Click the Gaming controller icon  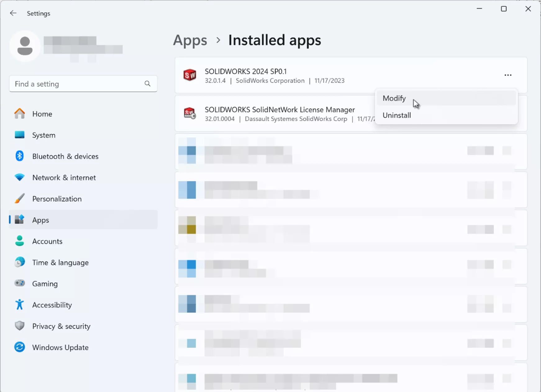click(x=20, y=283)
